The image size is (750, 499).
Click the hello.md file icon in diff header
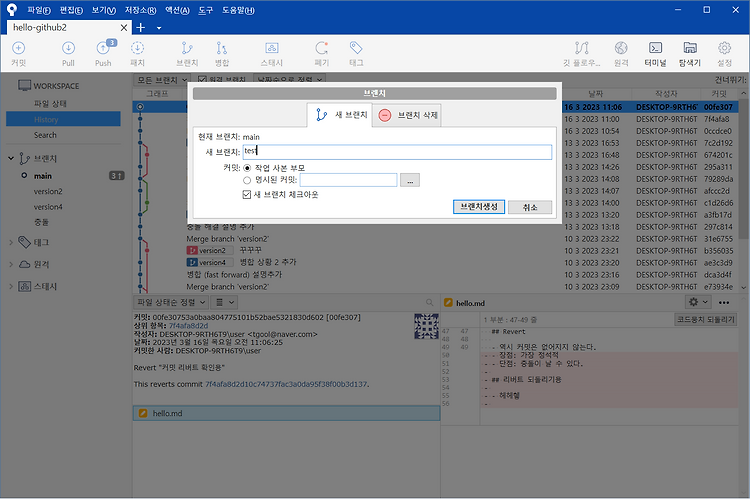[448, 303]
